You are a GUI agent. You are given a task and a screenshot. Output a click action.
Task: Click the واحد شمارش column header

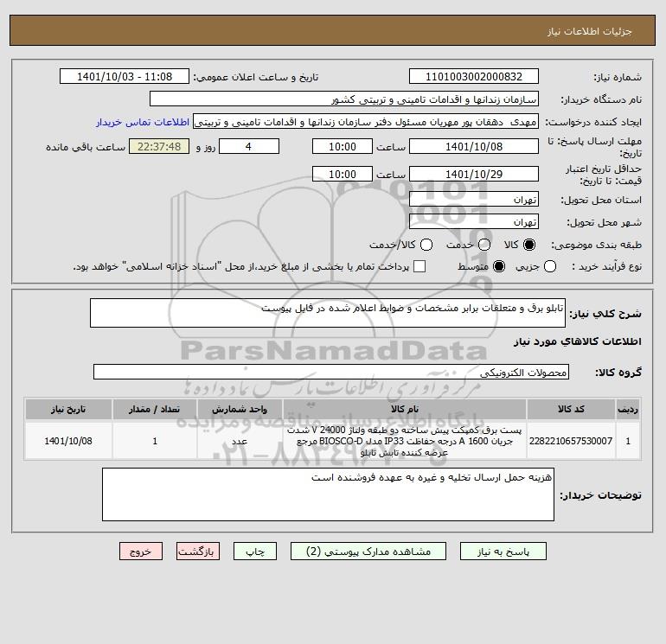[240, 409]
